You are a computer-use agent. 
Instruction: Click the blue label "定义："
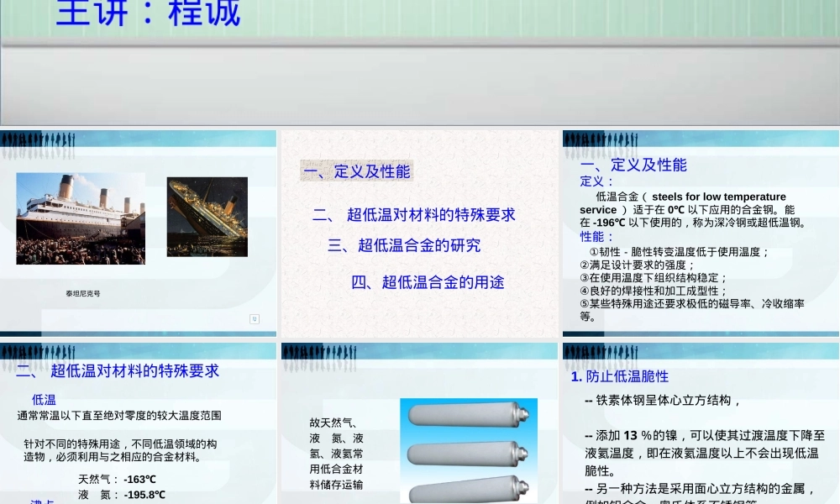pyautogui.click(x=597, y=181)
